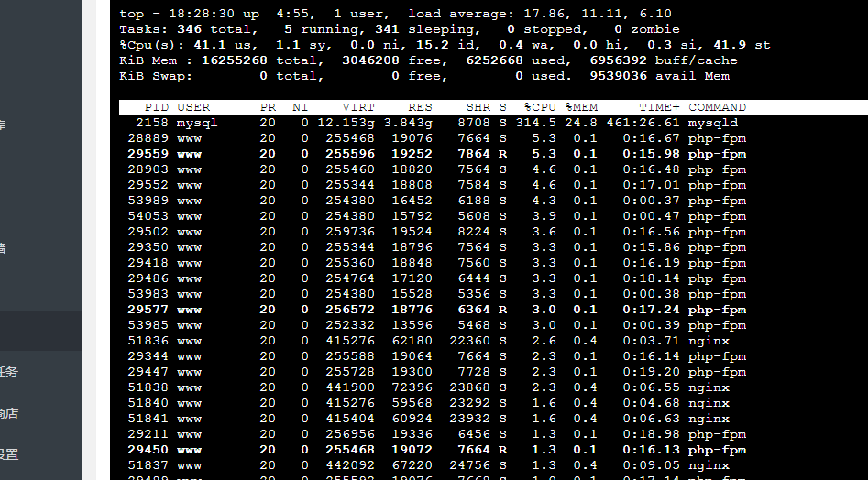Click PID 29211 in the list

pos(148,434)
